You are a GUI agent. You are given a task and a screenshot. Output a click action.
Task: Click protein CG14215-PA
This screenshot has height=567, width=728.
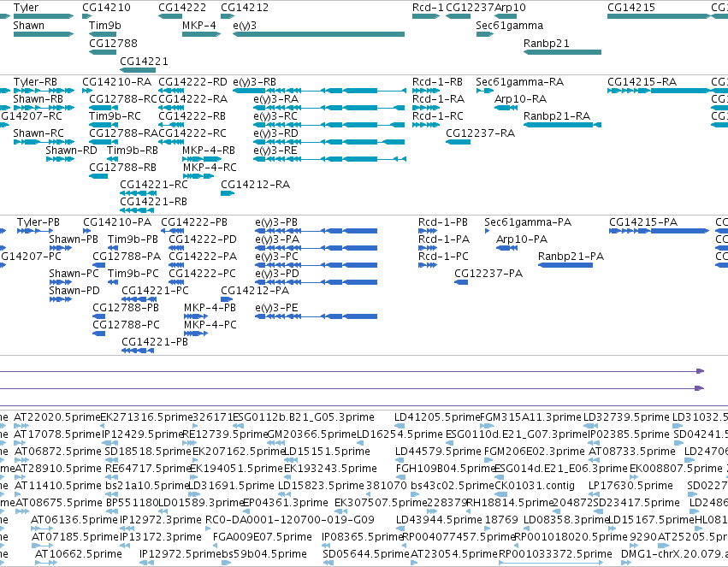(x=659, y=231)
